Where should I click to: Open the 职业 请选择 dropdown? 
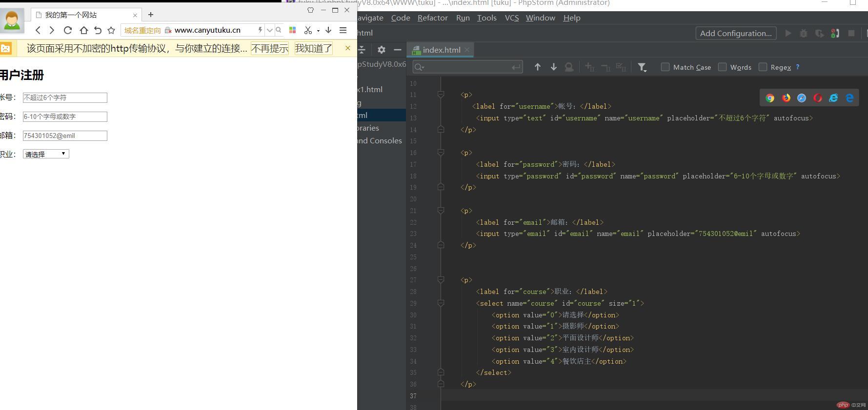point(46,154)
